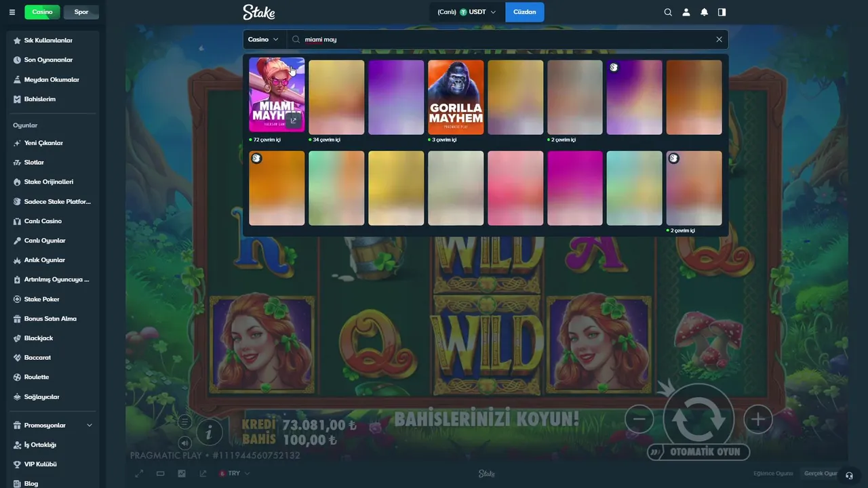Image resolution: width=868 pixels, height=488 pixels.
Task: Open the Casino search category dropdown
Action: [264, 39]
